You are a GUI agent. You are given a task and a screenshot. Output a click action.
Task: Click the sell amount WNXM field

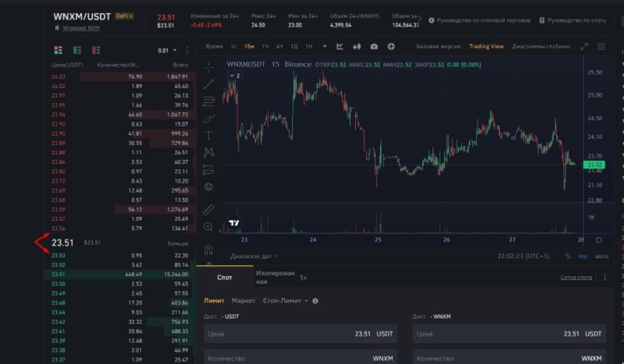(509, 358)
